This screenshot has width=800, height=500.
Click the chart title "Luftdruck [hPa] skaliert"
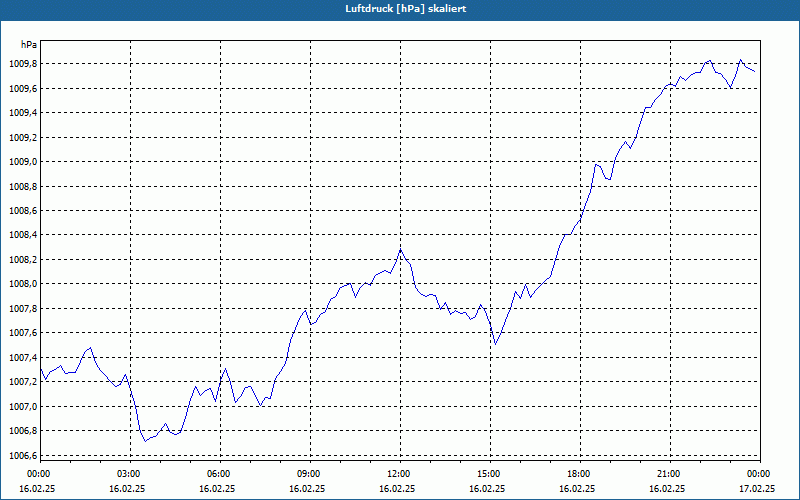click(x=406, y=9)
